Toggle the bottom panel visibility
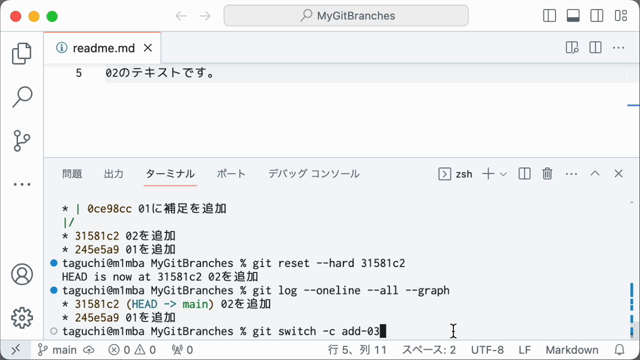Image resolution: width=640 pixels, height=360 pixels. point(573,16)
